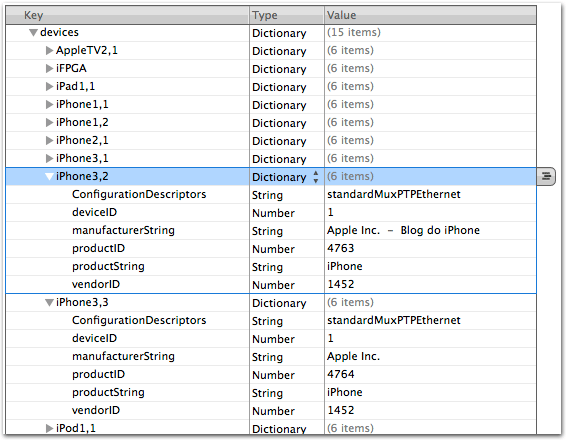
Task: Select vendorID key under iPhone3,2
Action: (96, 284)
